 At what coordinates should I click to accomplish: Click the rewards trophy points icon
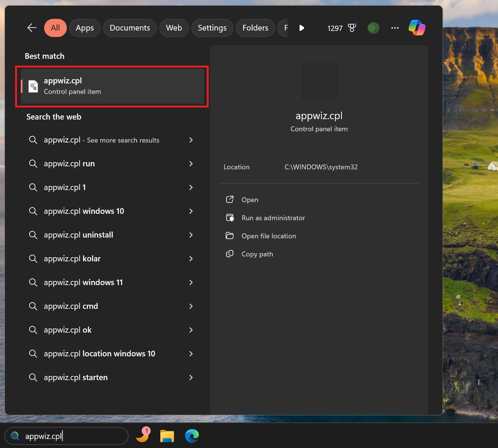(352, 28)
